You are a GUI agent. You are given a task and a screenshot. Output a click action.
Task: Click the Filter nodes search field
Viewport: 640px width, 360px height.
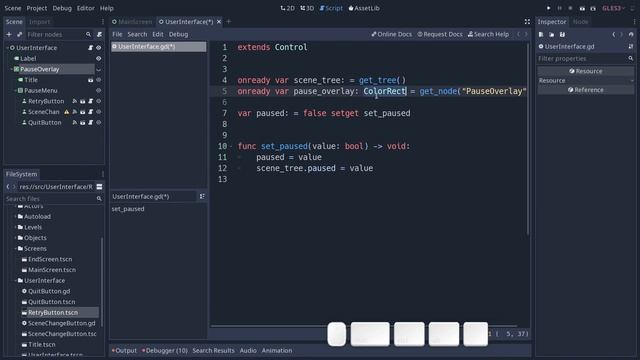(x=59, y=35)
